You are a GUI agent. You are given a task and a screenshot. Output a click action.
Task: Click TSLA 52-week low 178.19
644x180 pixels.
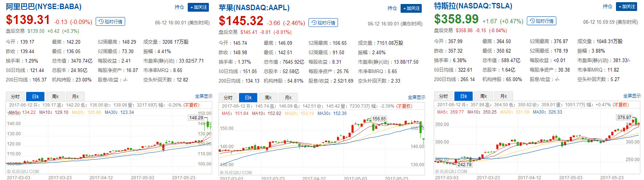pos(561,51)
